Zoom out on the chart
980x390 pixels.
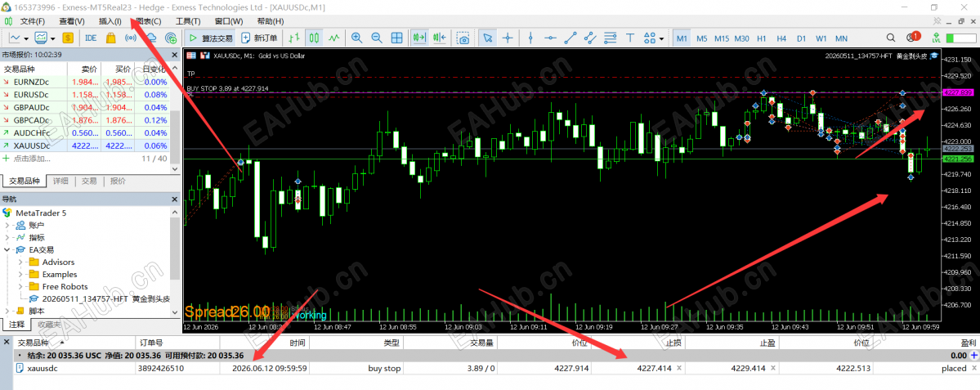pos(376,38)
